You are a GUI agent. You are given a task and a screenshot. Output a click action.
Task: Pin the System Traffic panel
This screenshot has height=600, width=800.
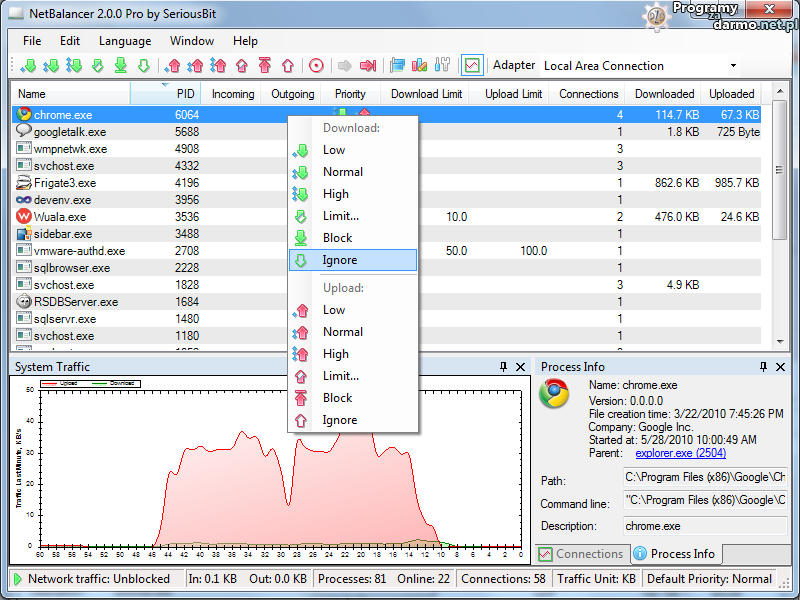(504, 367)
